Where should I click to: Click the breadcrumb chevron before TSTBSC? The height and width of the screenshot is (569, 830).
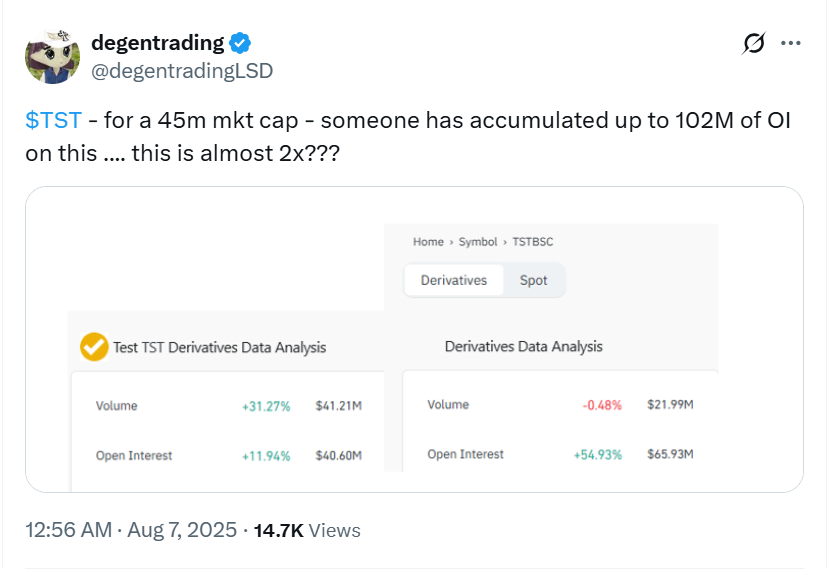pyautogui.click(x=505, y=243)
